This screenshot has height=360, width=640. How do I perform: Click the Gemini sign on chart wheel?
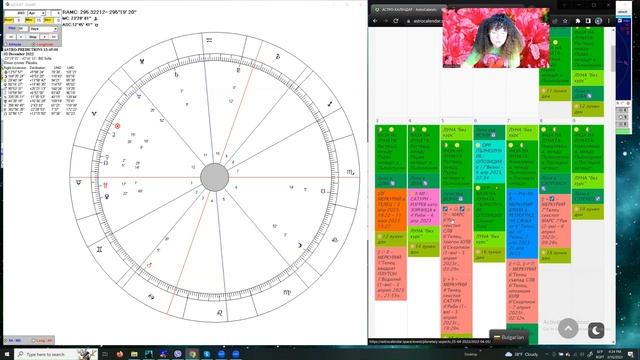coord(99,249)
